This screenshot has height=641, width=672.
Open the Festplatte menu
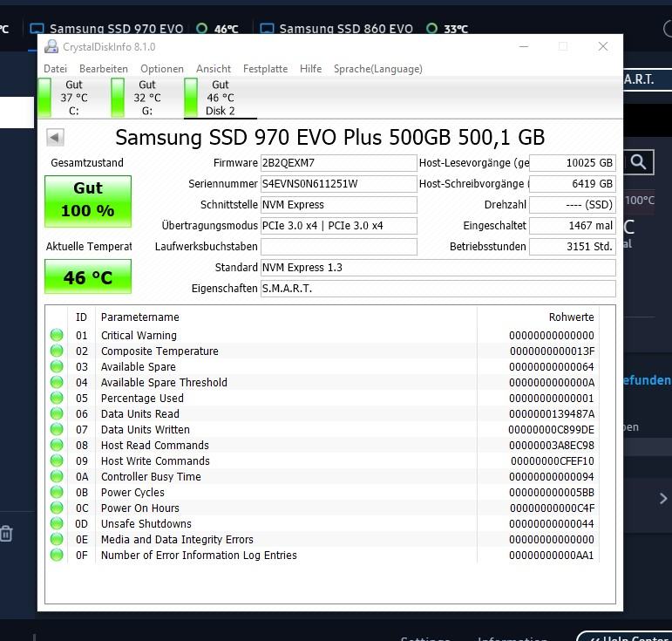click(x=265, y=69)
